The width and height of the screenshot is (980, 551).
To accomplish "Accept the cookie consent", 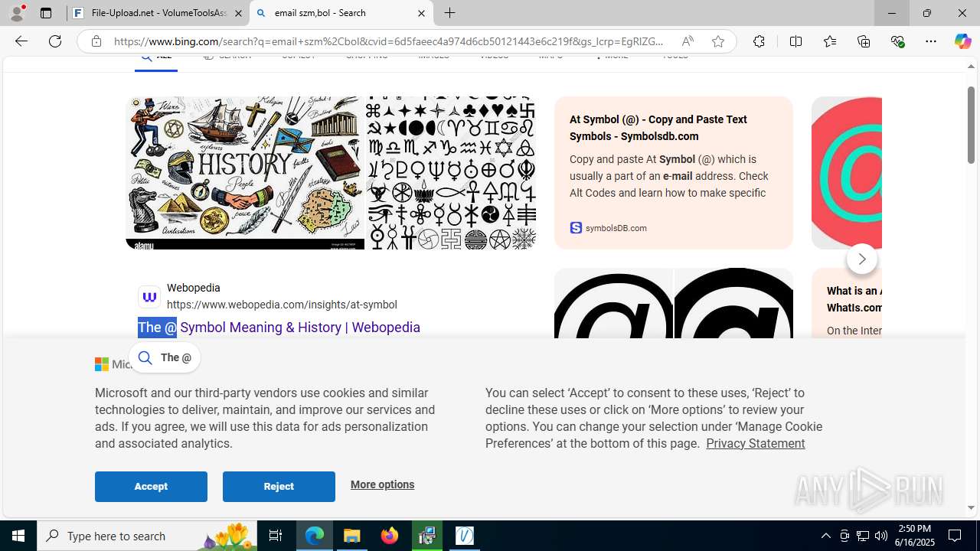I will coord(151,487).
